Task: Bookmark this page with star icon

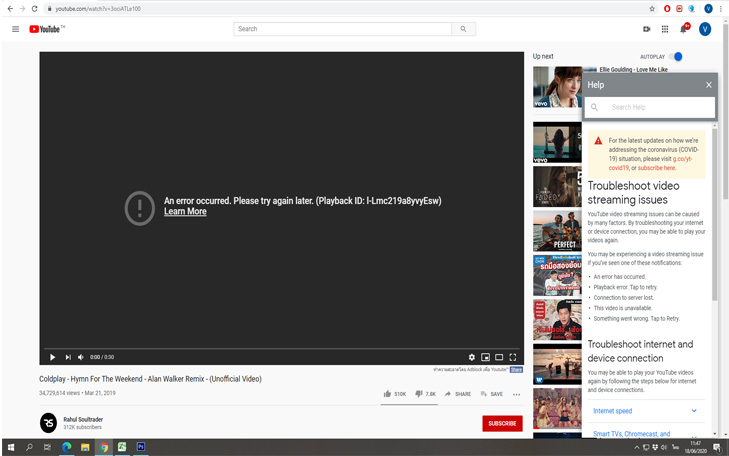Action: pyautogui.click(x=652, y=8)
